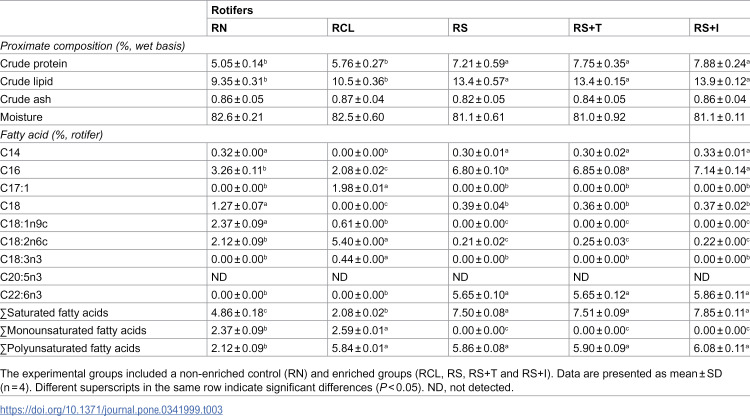Select the RS C16 value 6.80±0.10
Screen dimensions: 750x416
(x=481, y=170)
